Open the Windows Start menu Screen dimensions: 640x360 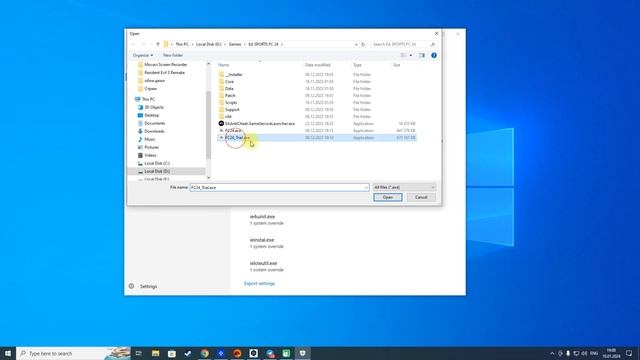[x=8, y=353]
